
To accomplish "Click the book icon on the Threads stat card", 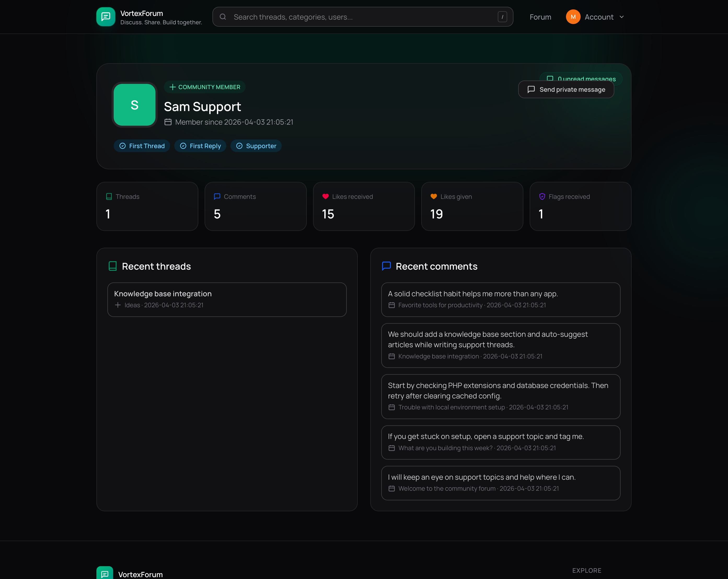I will coord(109,196).
